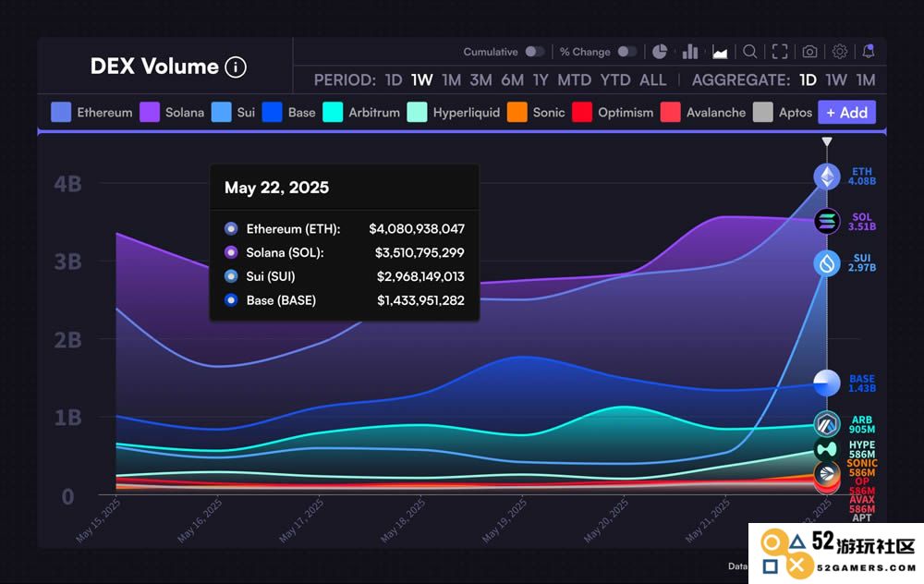Toggle the Arbitrum series in legend

[361, 113]
